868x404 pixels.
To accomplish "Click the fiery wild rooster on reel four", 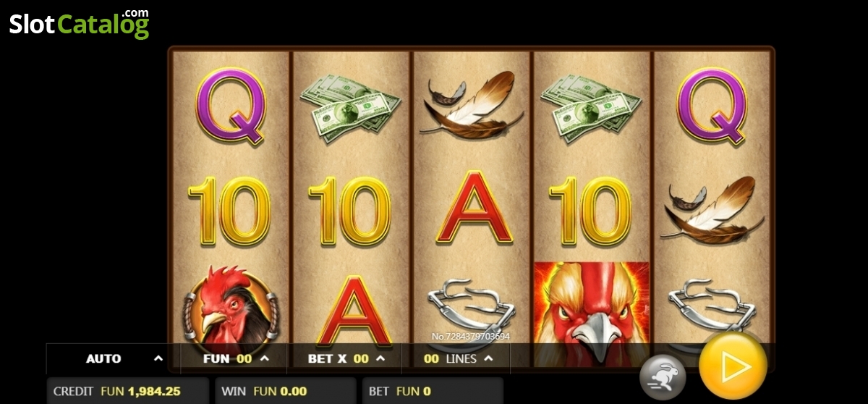I will 592,304.
